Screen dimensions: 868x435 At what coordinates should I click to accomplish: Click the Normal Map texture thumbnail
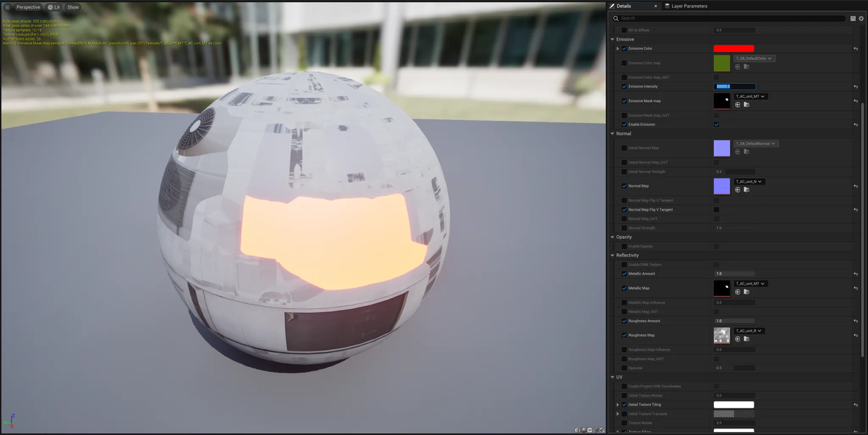722,186
